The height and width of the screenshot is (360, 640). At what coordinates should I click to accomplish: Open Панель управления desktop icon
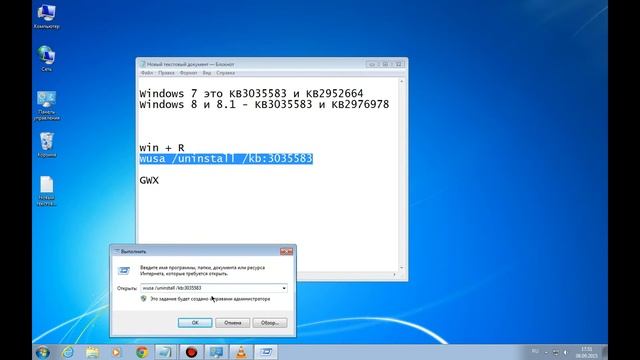point(47,106)
